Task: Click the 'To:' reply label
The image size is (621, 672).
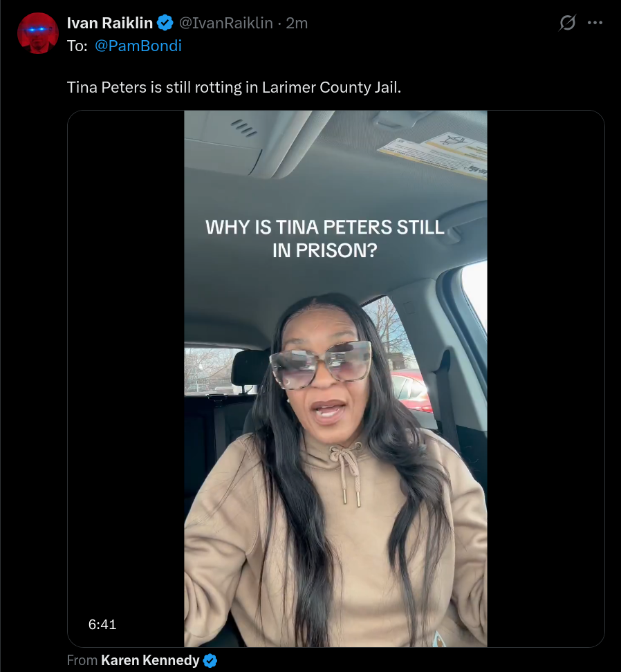Action: point(77,46)
